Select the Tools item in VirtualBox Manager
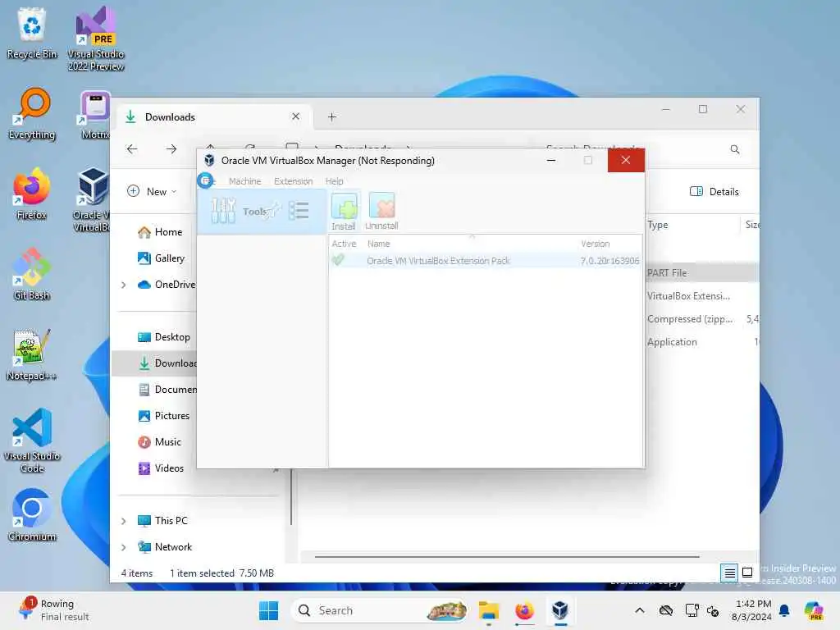Viewport: 840px width, 630px height. [x=262, y=211]
